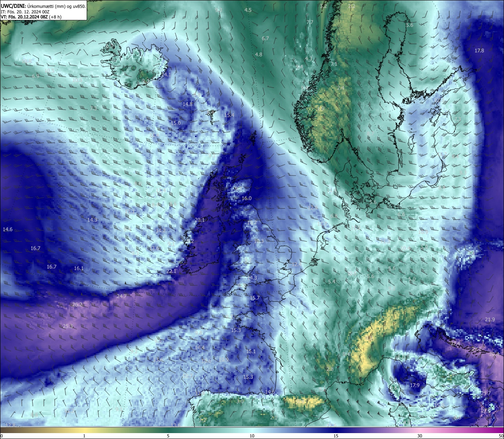Click the '10' tick on the color scale
The image size is (504, 439).
coord(252,436)
